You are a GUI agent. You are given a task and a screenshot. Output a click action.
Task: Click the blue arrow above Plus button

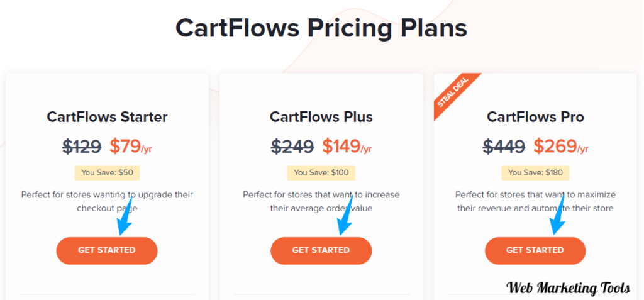coord(345,216)
